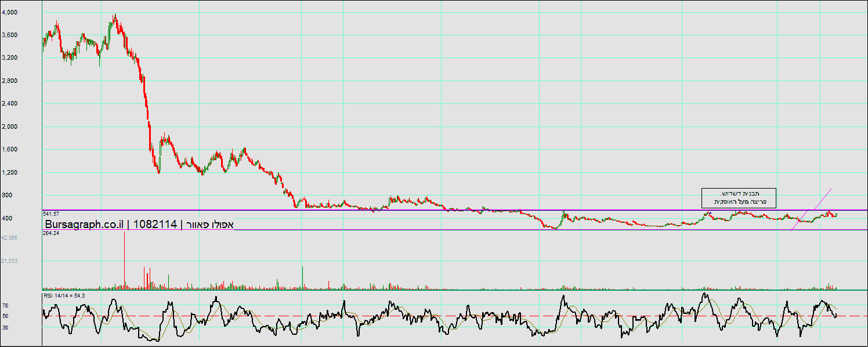Select the 400 price axis label
The height and width of the screenshot is (347, 868).
pos(7,219)
